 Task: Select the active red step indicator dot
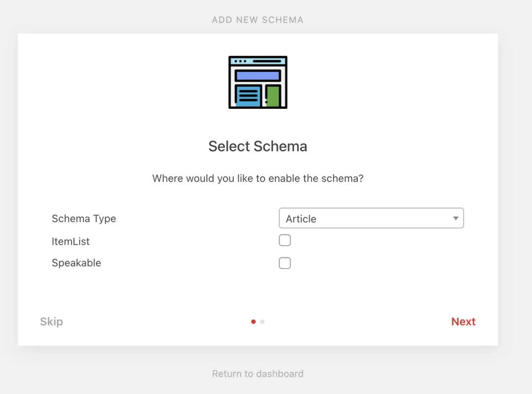click(253, 322)
